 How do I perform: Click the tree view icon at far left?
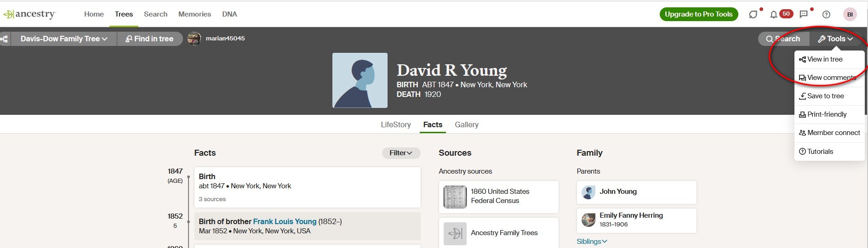coord(4,39)
